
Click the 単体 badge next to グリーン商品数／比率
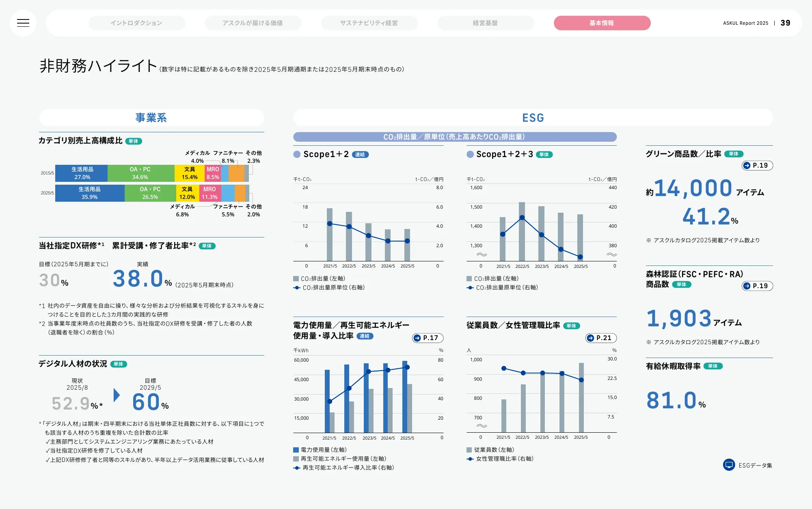click(x=734, y=154)
